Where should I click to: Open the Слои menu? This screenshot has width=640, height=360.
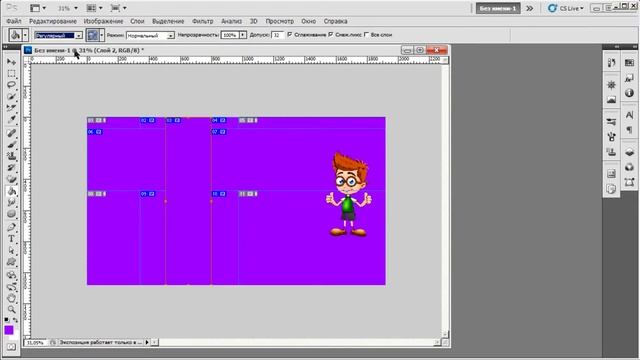[x=138, y=21]
